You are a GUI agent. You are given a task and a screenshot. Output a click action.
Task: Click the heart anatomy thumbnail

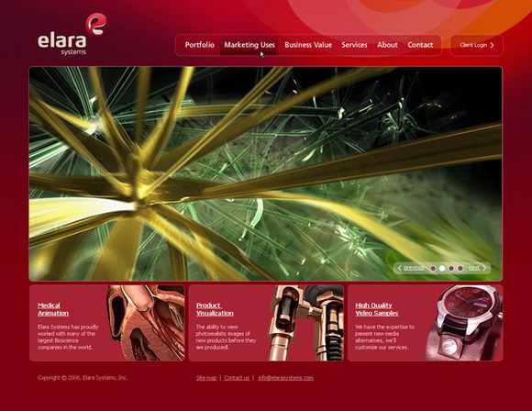pyautogui.click(x=146, y=323)
